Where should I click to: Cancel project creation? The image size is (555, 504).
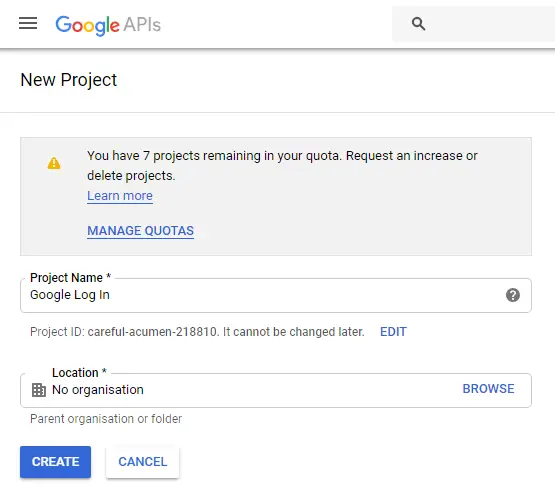[x=143, y=462]
